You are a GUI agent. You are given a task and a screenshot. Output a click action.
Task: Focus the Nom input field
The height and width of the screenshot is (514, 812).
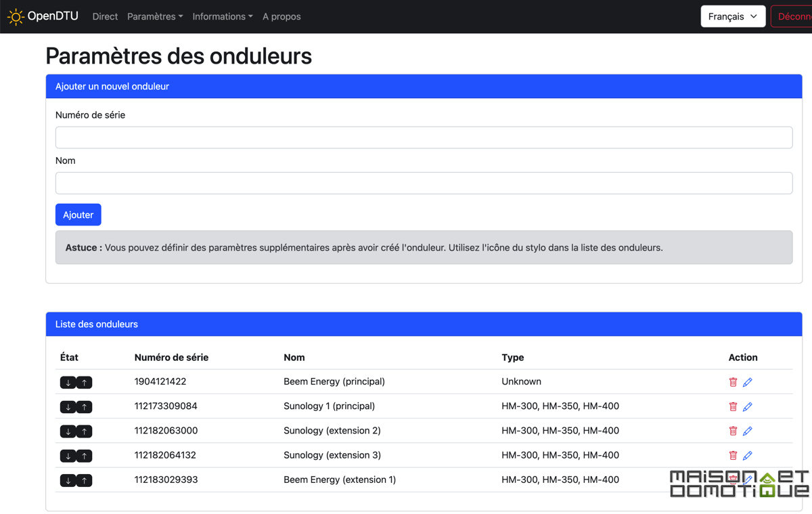(424, 183)
